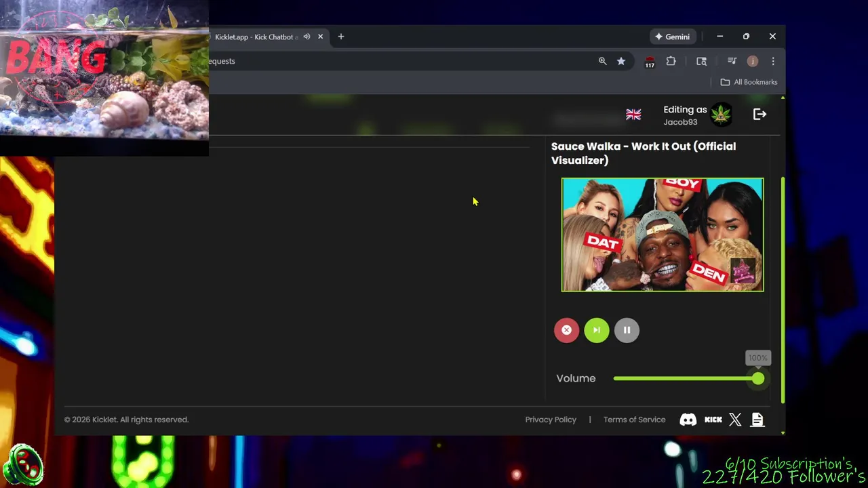Open the media controls icon

732,61
